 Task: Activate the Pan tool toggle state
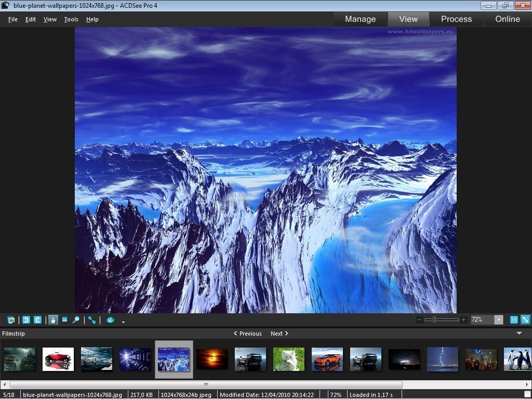[x=52, y=320]
